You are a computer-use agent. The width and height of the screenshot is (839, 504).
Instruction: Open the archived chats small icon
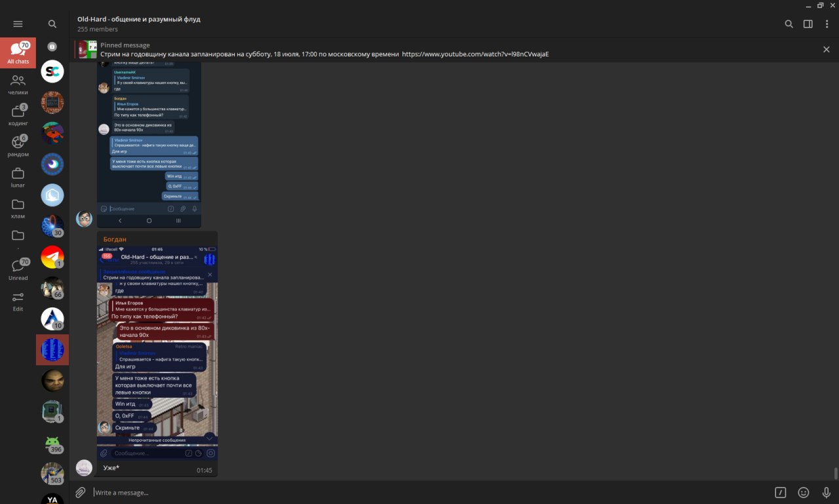pyautogui.click(x=52, y=47)
